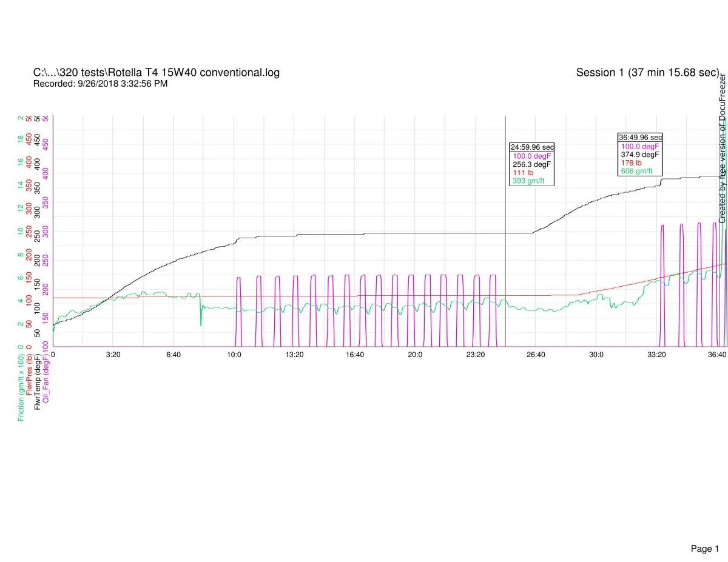
Task: Click the FlwrPres (lb) axis label
Action: [30, 375]
